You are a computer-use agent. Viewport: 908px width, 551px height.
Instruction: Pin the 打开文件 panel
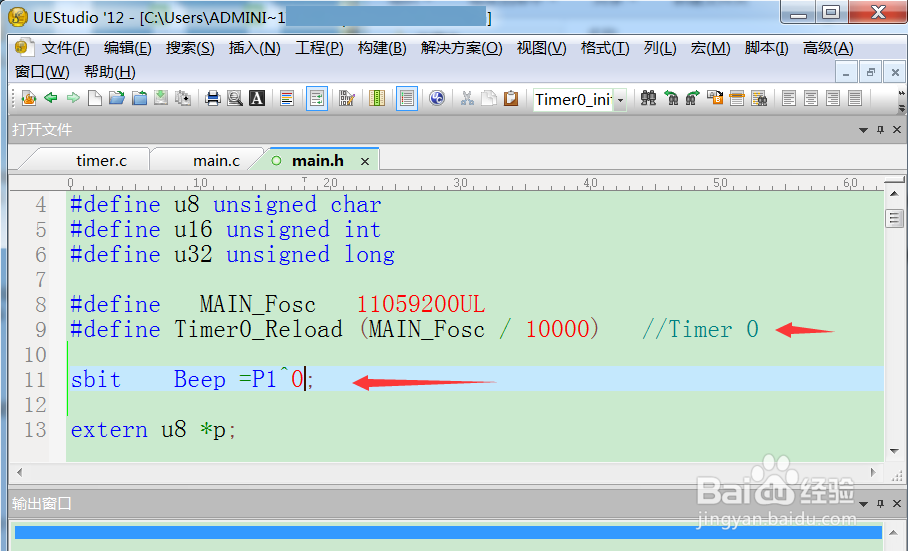click(880, 130)
